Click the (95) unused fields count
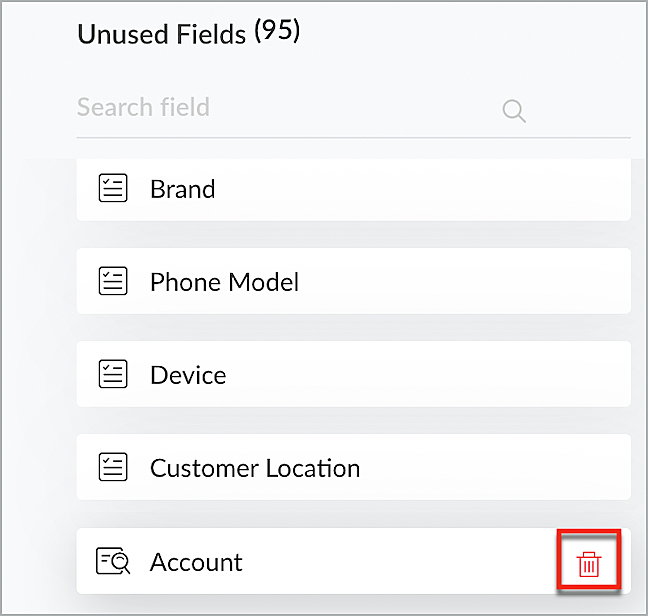 click(x=277, y=32)
